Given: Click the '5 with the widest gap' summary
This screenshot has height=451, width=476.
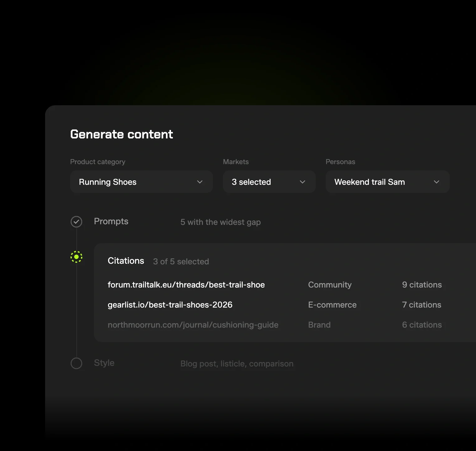Looking at the screenshot, I should 220,222.
